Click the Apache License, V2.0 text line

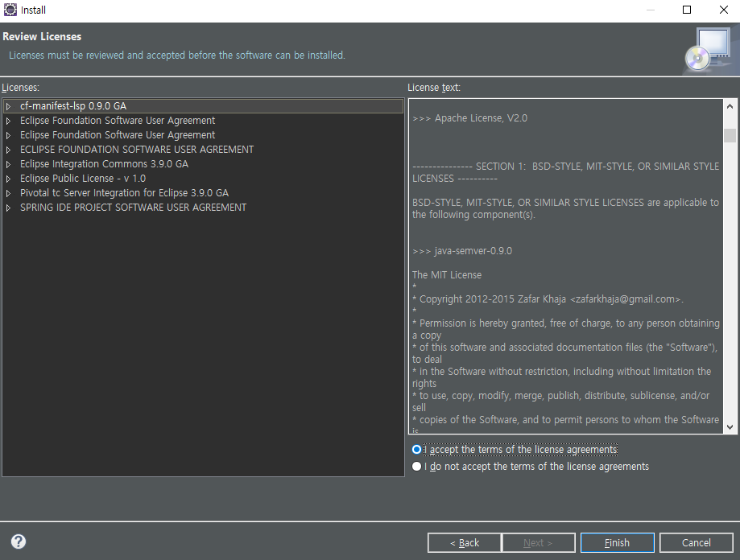click(470, 118)
